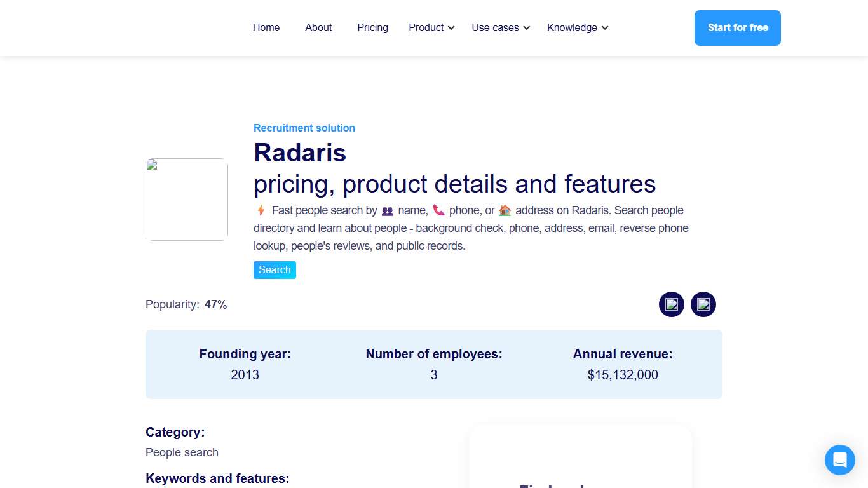Open the chat support widget icon
The image size is (868, 488).
[839, 459]
